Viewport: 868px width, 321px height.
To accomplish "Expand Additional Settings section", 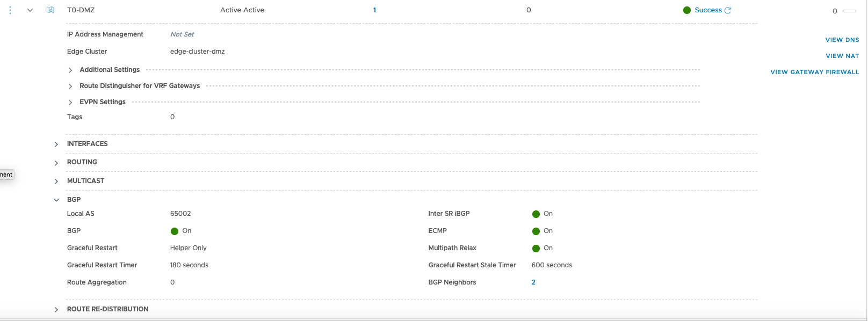I will 70,70.
